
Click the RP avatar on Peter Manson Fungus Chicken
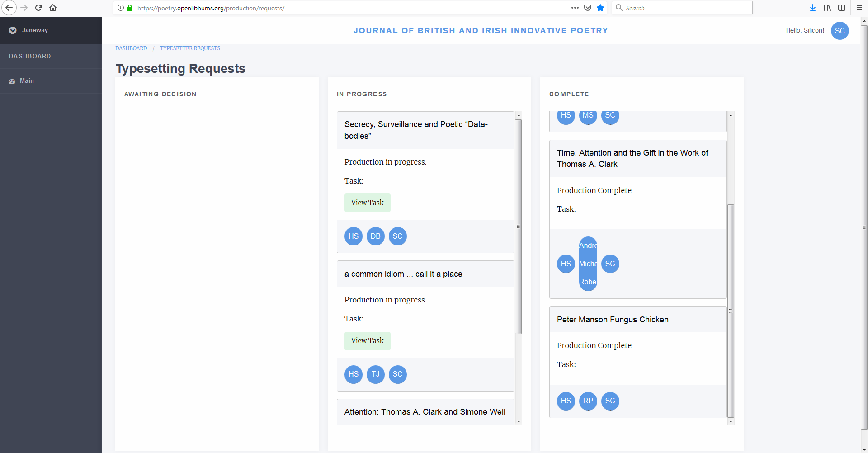[x=588, y=401]
